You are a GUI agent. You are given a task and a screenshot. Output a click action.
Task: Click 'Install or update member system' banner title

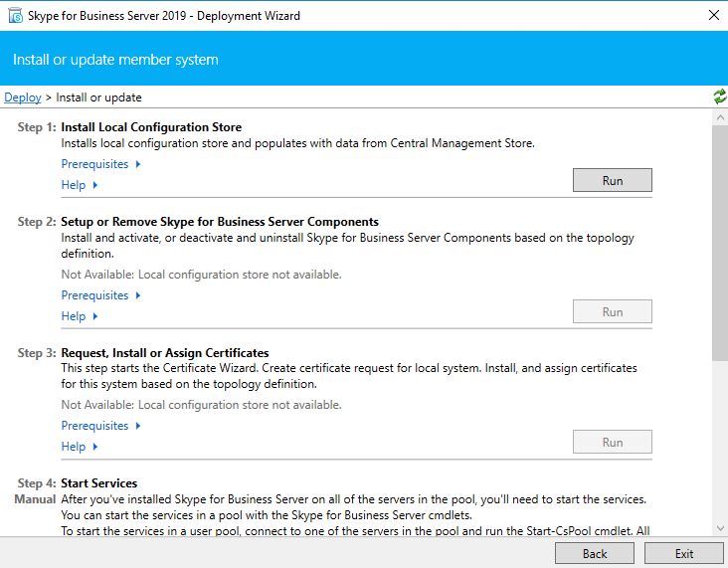(x=115, y=60)
